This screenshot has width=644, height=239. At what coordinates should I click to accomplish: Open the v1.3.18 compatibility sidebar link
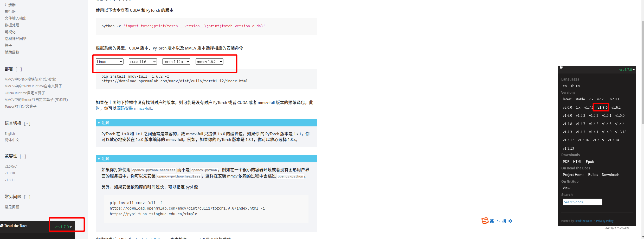(10, 173)
